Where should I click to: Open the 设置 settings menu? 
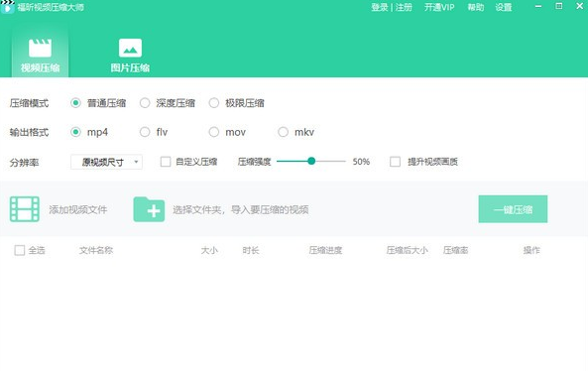pos(504,8)
